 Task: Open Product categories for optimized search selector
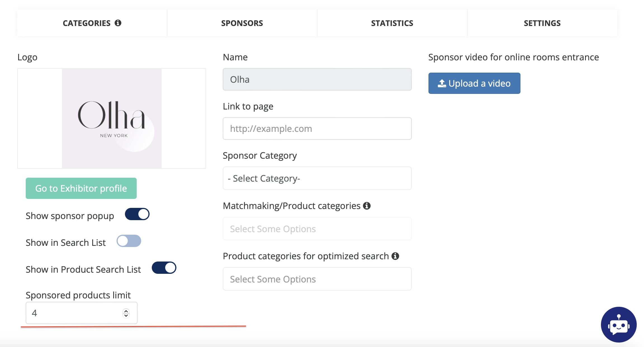coord(317,279)
